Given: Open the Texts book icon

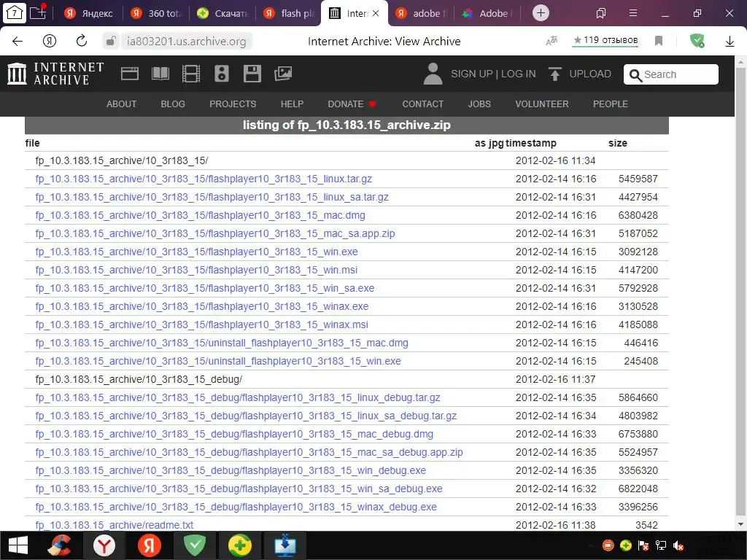Looking at the screenshot, I should coord(160,74).
